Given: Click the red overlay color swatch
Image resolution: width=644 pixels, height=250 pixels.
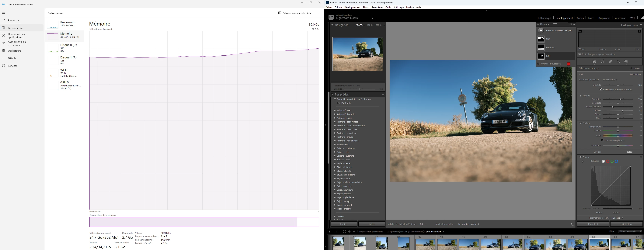Looking at the screenshot, I should pos(569,64).
